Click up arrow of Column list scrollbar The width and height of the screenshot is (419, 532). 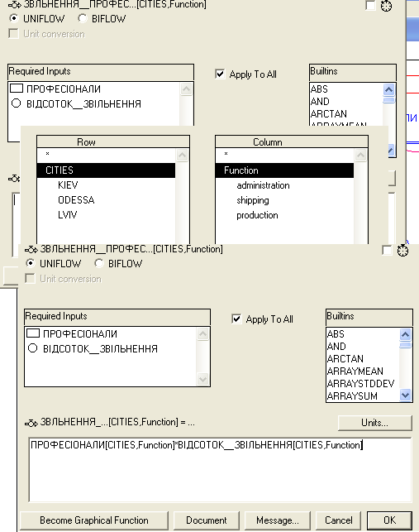(x=360, y=155)
